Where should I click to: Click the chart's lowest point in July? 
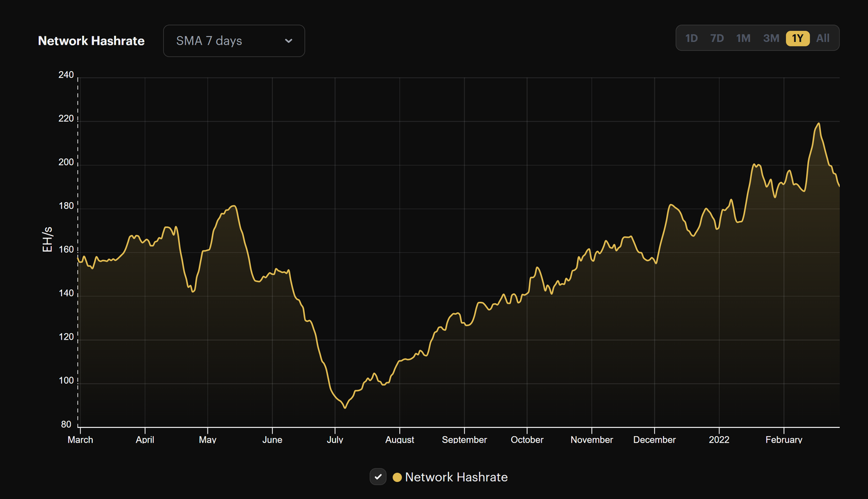[x=344, y=407]
